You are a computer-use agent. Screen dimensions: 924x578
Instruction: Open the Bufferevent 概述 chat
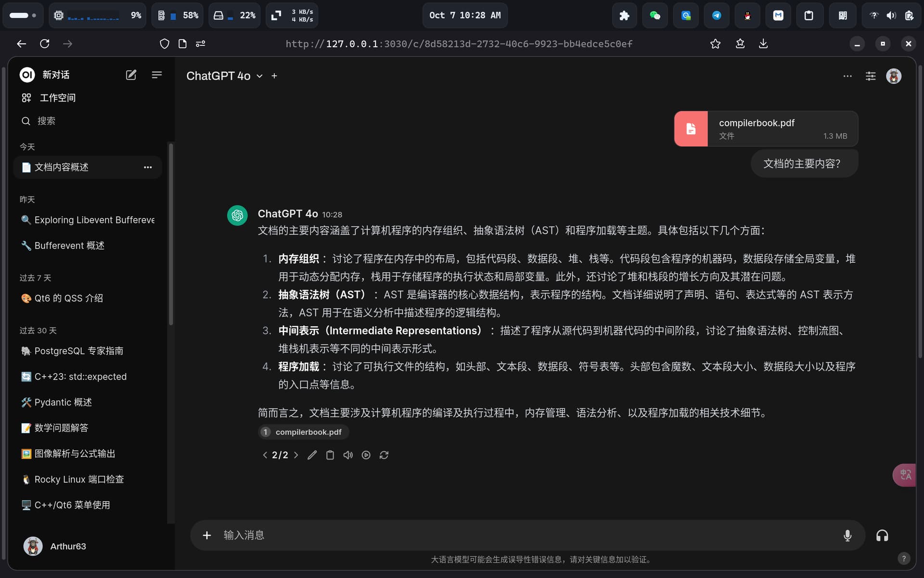click(88, 246)
